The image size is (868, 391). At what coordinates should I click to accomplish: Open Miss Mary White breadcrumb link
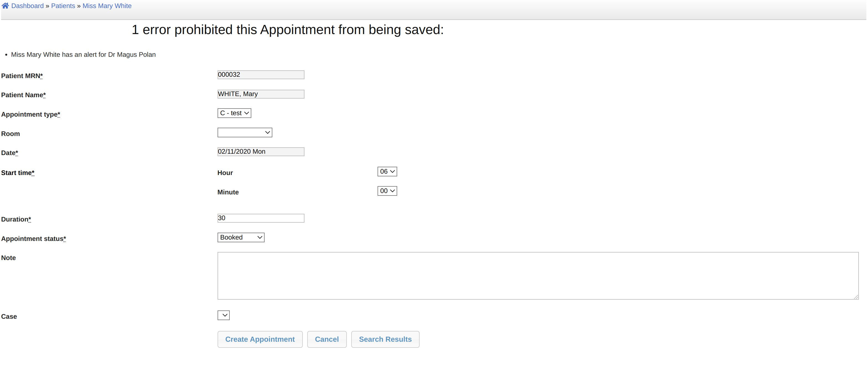[107, 6]
